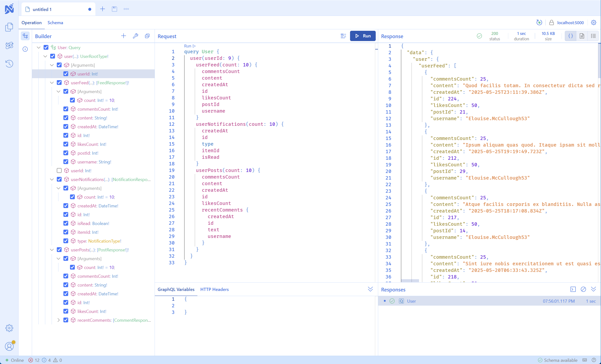Click the info count in status bar
The width and height of the screenshot is (601, 364).
coord(46,360)
